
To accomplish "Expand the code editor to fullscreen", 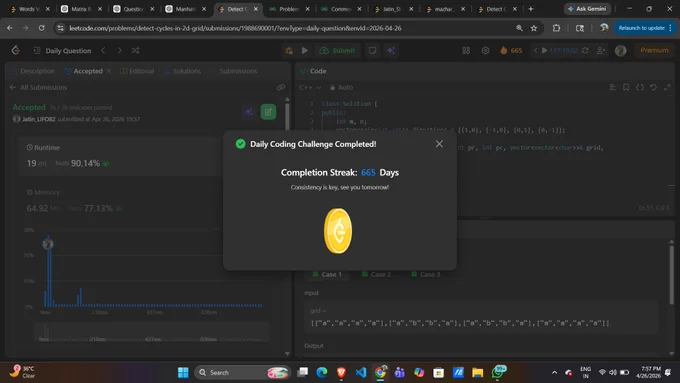I will click(667, 87).
